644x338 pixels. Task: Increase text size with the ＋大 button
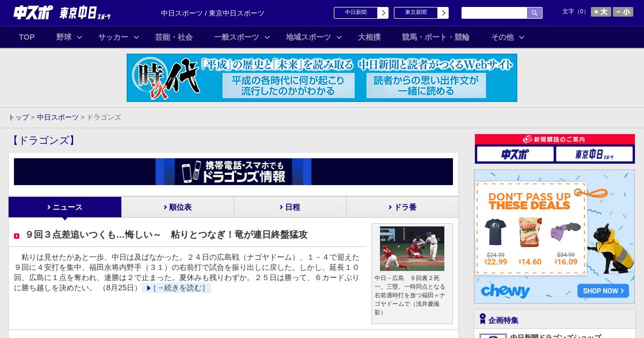tap(601, 12)
